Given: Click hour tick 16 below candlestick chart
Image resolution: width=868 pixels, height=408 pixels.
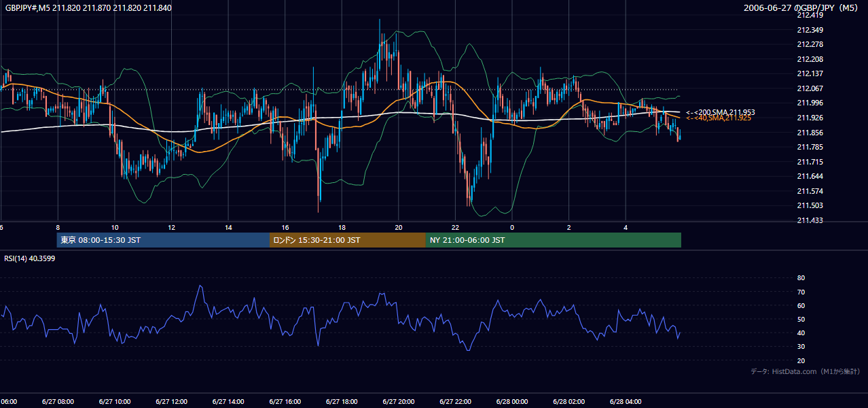Looking at the screenshot, I should [x=285, y=228].
